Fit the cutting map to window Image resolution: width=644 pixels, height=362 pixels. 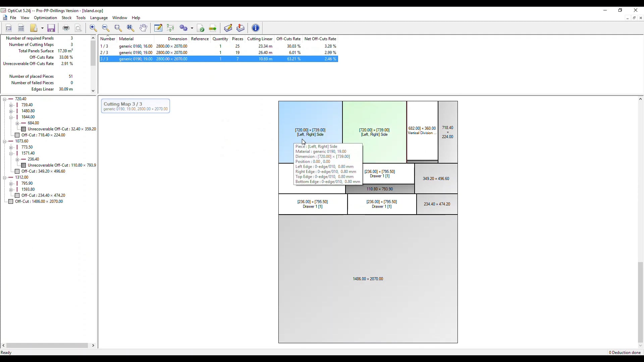pyautogui.click(x=131, y=28)
